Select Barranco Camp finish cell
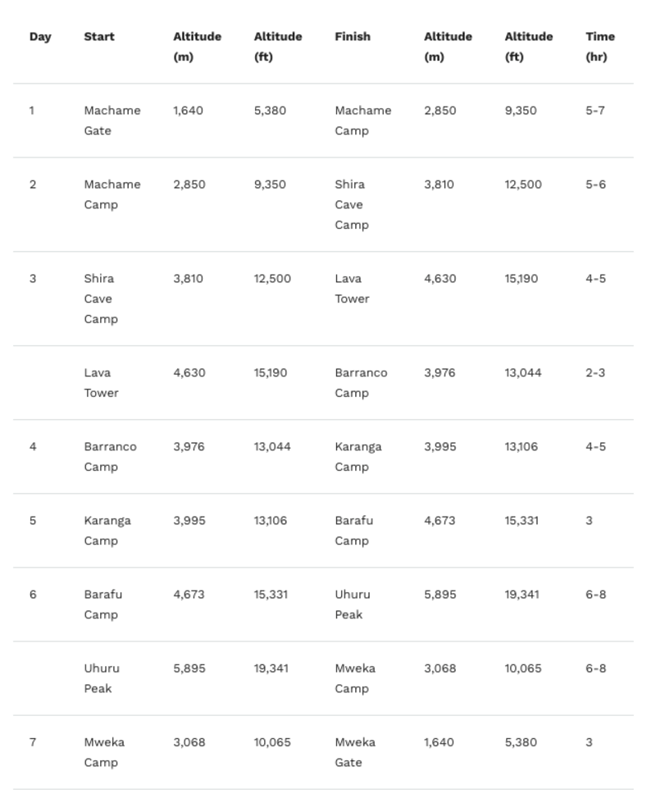Viewport: 656px width, 812px height. tap(361, 383)
